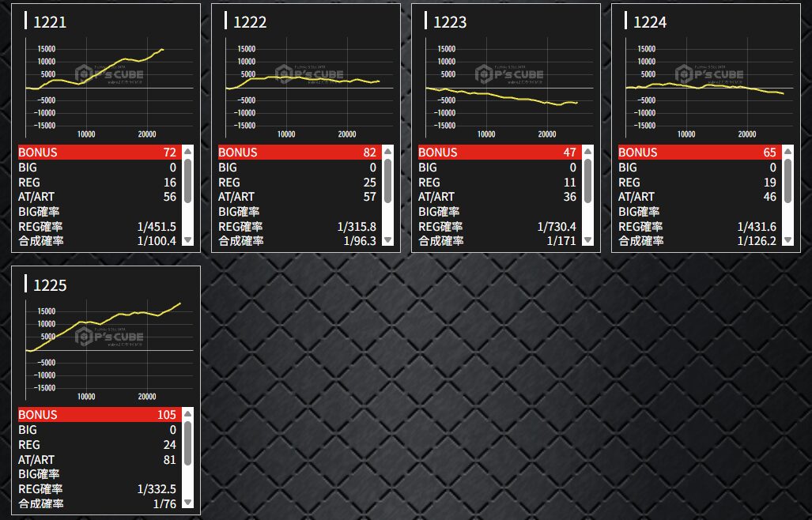812x520 pixels.
Task: Click 合成確率 value 1/96.3
Action: (360, 240)
